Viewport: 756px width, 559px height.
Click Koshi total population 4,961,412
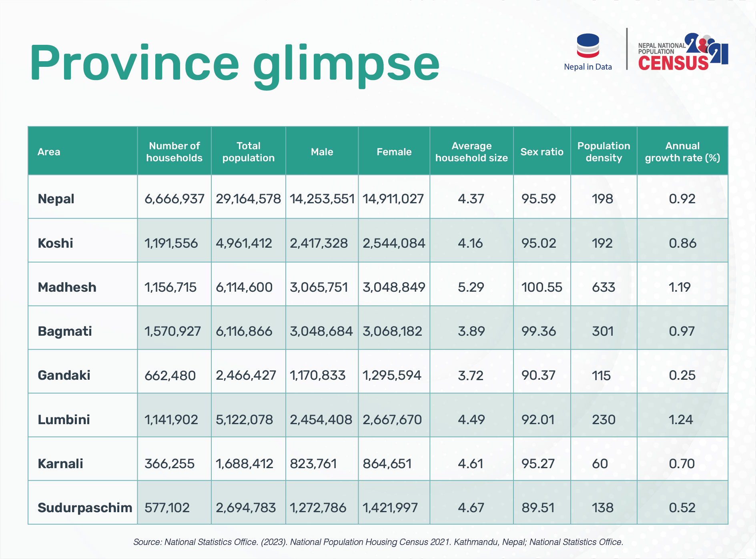click(244, 243)
